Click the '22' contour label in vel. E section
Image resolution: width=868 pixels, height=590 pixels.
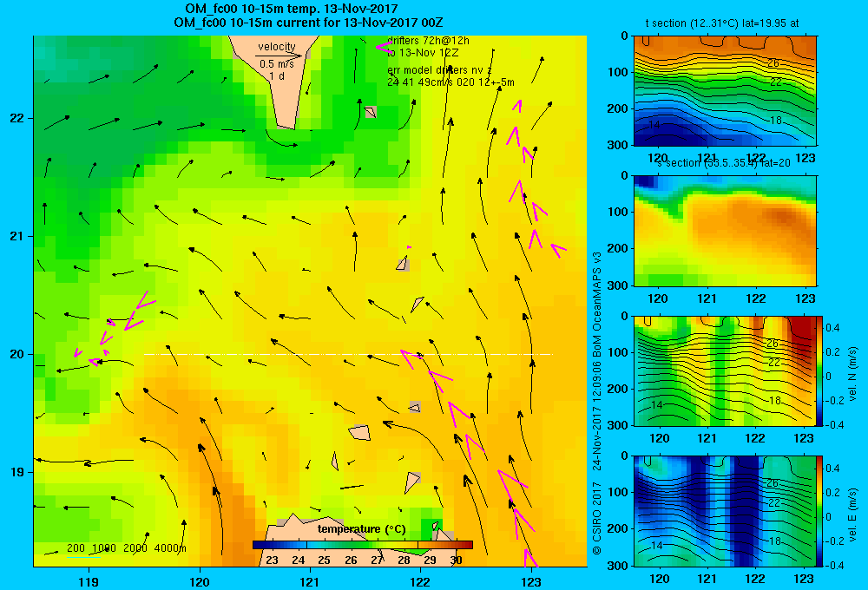pos(773,502)
